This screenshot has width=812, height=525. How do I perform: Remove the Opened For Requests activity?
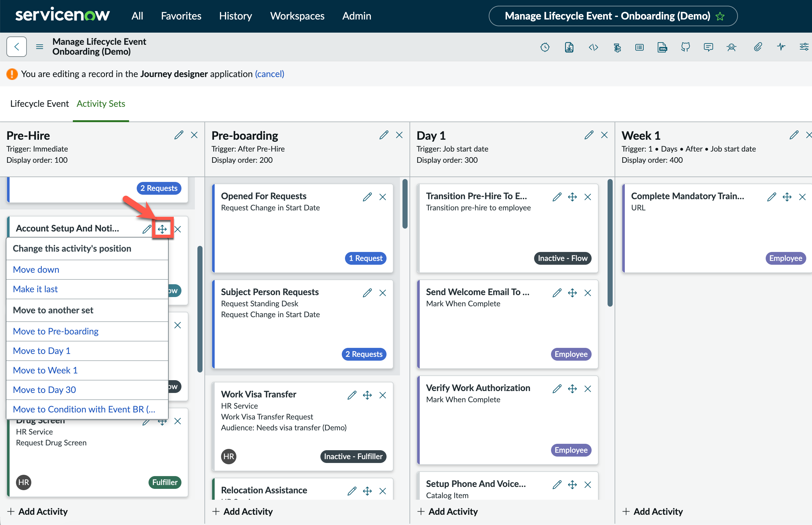click(x=382, y=197)
